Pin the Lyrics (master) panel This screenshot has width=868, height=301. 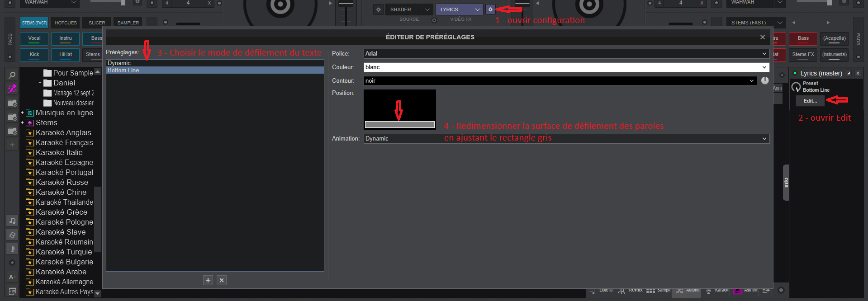click(x=849, y=73)
